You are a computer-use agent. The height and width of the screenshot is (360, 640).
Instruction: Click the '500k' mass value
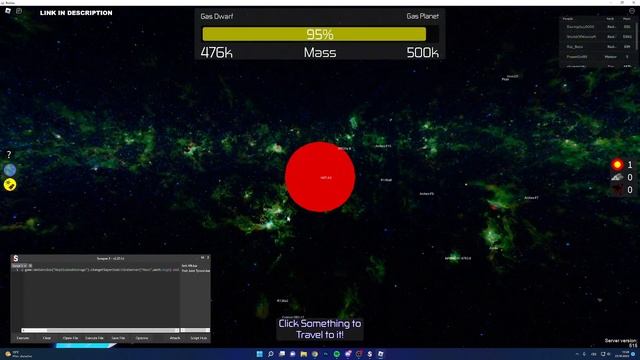pos(422,53)
